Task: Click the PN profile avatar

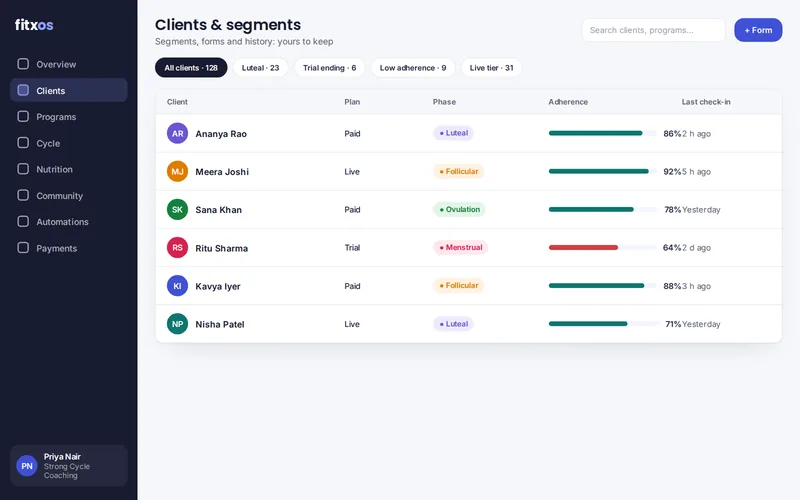Action: pos(27,466)
